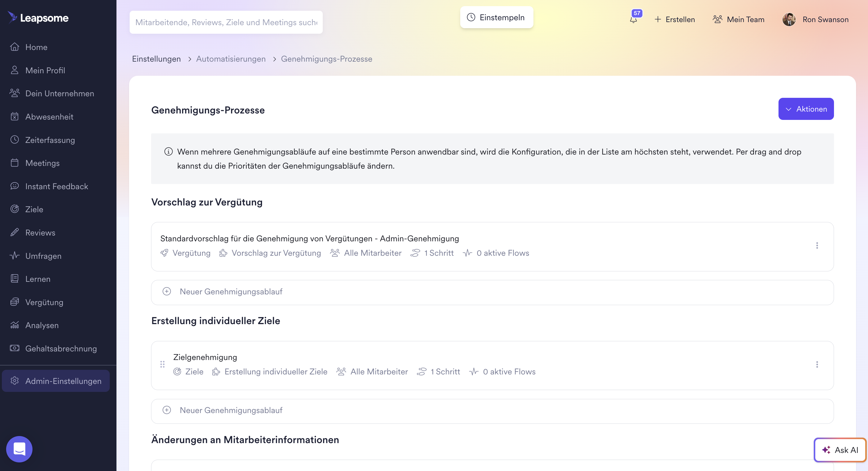This screenshot has height=471, width=868.
Task: Click the Mein Profil person icon
Action: pos(14,70)
